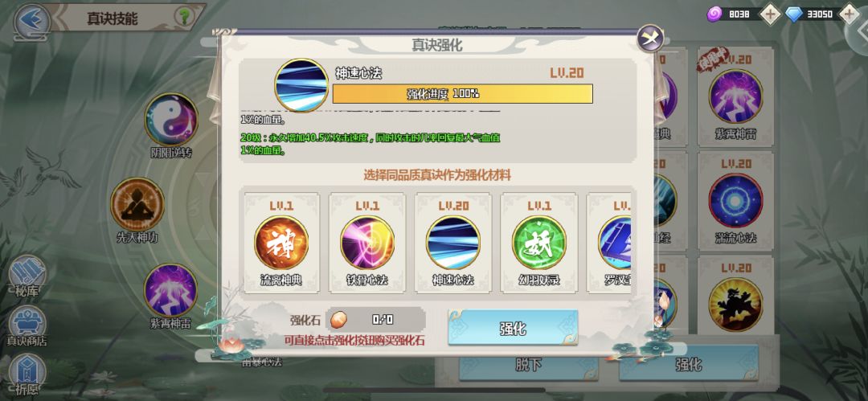868x401 pixels.
Task: Open the 真诀商店 shop icon
Action: [x=27, y=326]
